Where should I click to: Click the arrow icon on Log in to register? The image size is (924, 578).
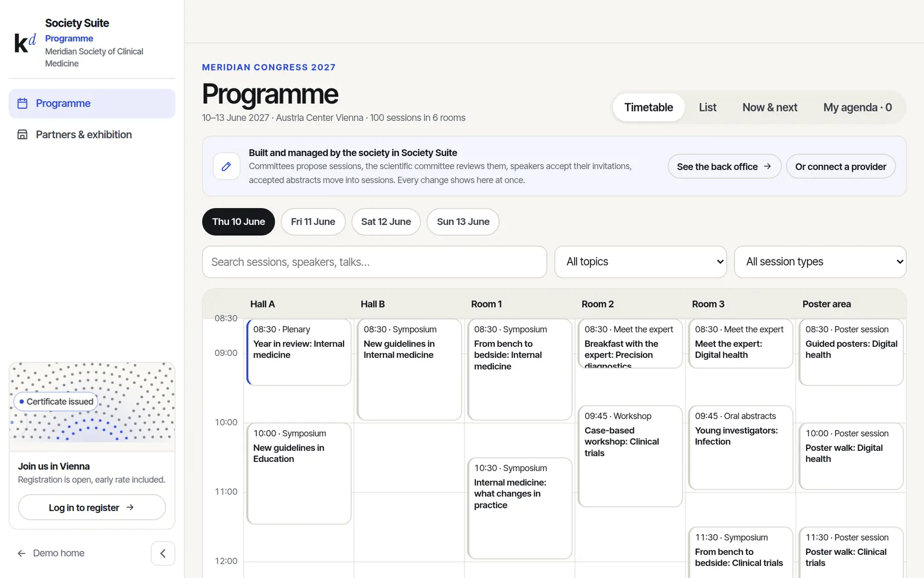tap(130, 507)
